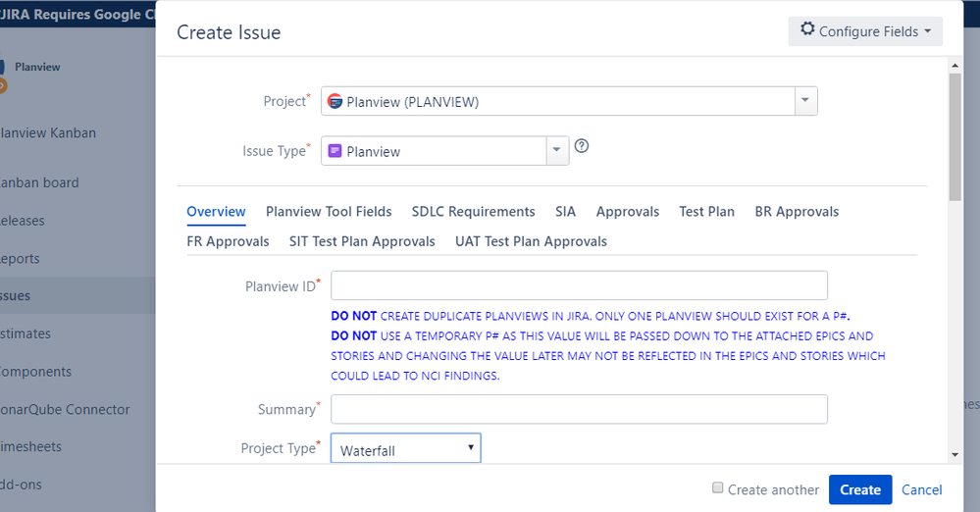Switch to the Planview Tool Fields tab
Image resolution: width=980 pixels, height=512 pixels.
coord(329,211)
